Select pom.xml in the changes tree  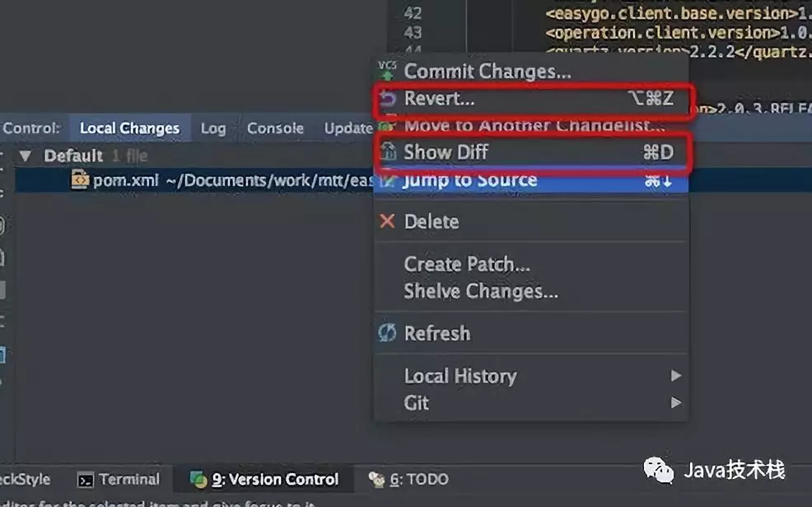(x=124, y=180)
